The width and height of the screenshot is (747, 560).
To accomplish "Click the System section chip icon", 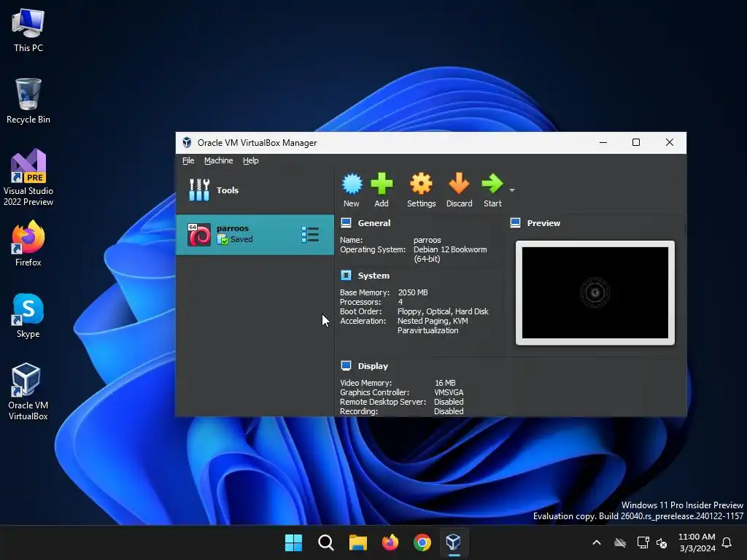I will (x=347, y=275).
